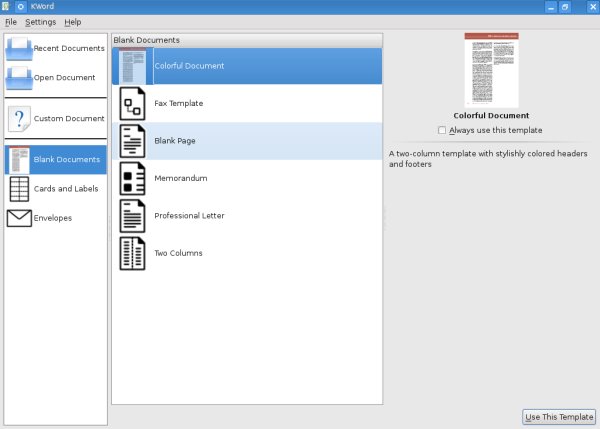600x429 pixels.
Task: Click Use This Template button
Action: click(x=559, y=417)
